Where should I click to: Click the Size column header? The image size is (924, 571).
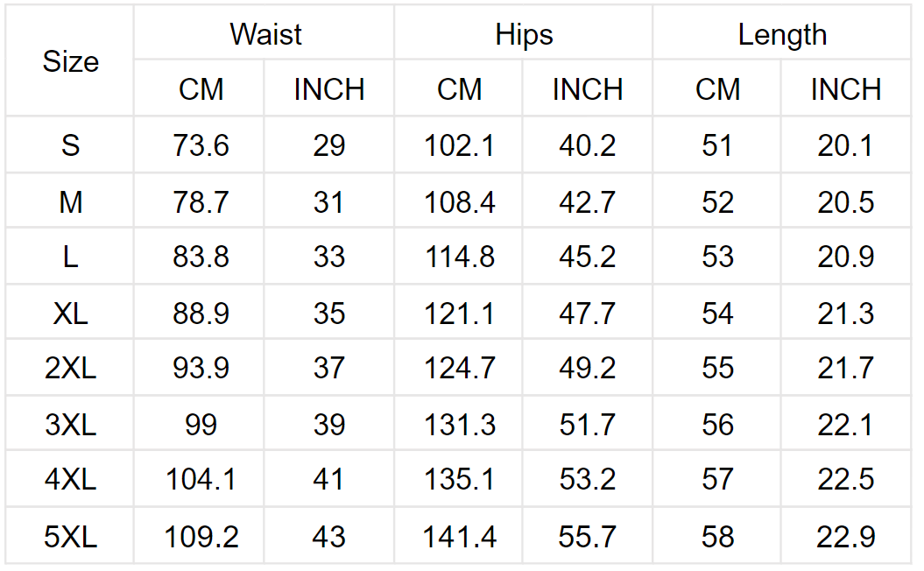click(70, 61)
